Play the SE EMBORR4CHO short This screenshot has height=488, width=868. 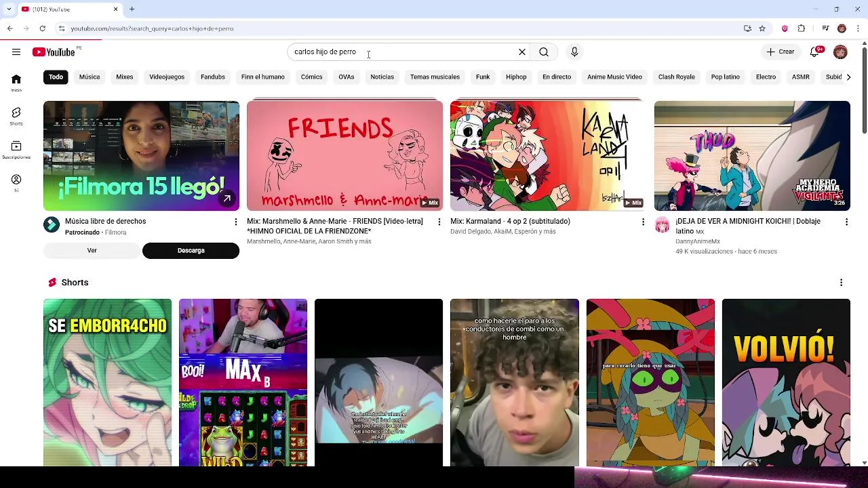pyautogui.click(x=107, y=382)
